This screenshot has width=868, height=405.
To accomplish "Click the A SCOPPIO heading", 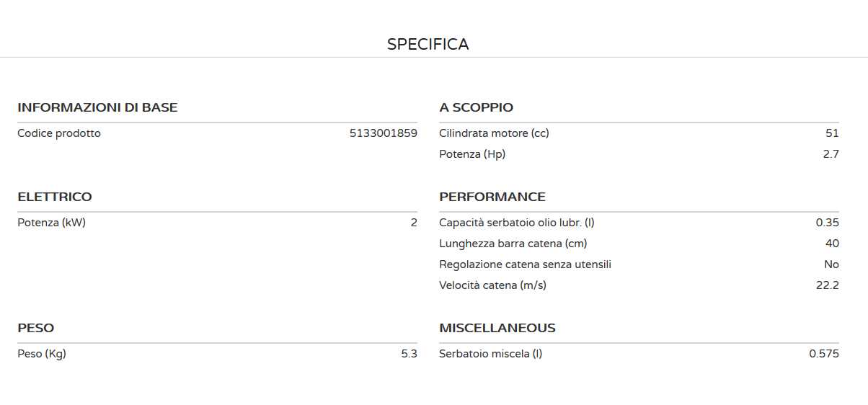I will click(476, 107).
